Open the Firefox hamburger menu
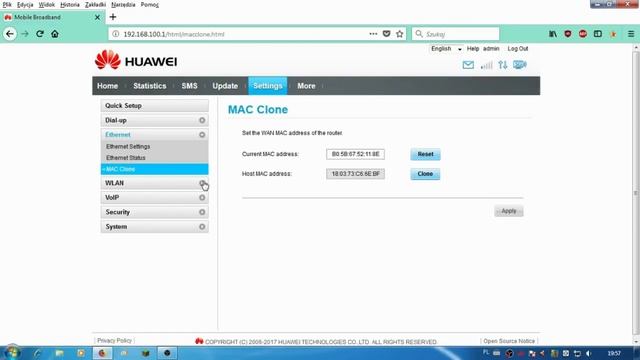640x360 pixels. 631,34
